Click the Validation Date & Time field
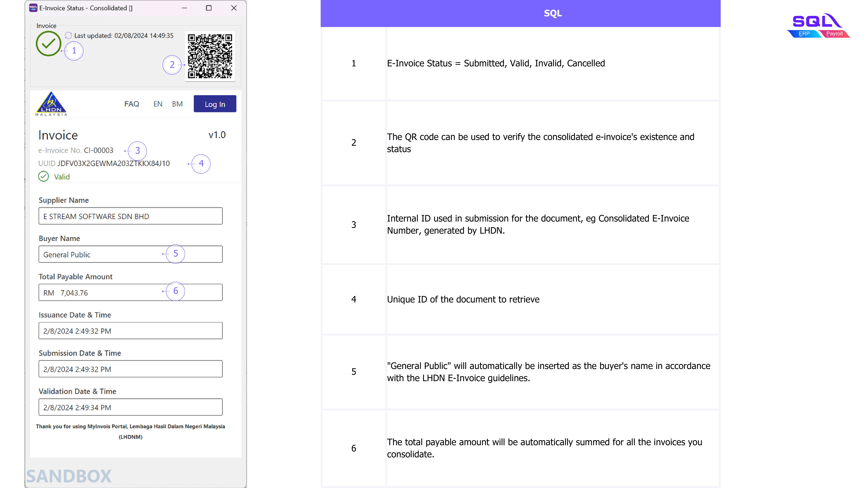Screen dimensions: 868x488 tap(130, 407)
